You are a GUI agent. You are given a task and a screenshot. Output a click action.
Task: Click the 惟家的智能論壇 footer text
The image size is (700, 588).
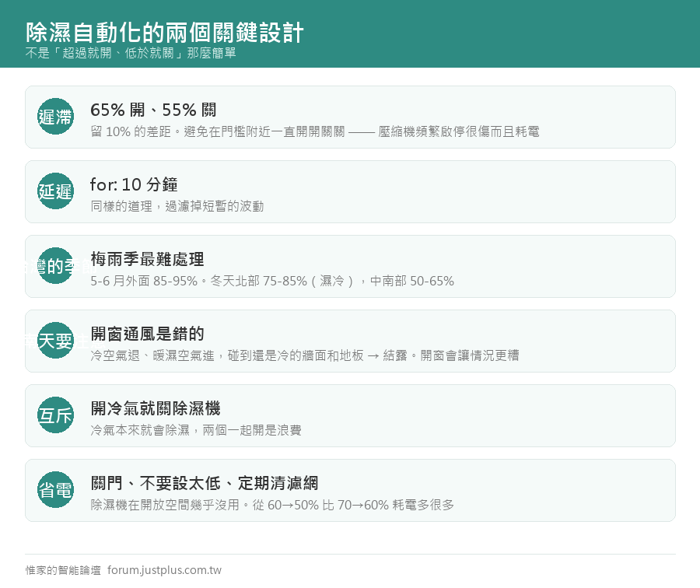(63, 570)
